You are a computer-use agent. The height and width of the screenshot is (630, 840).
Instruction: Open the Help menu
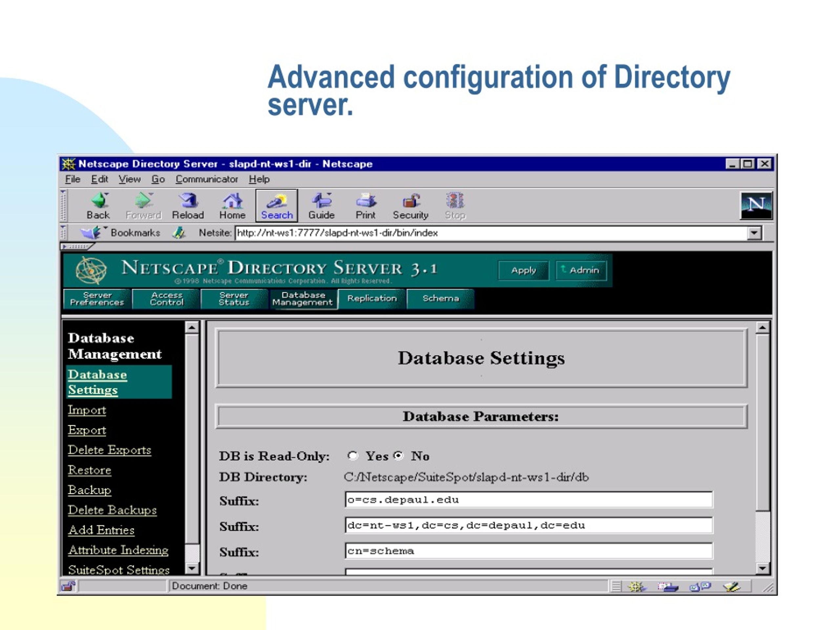(x=259, y=179)
